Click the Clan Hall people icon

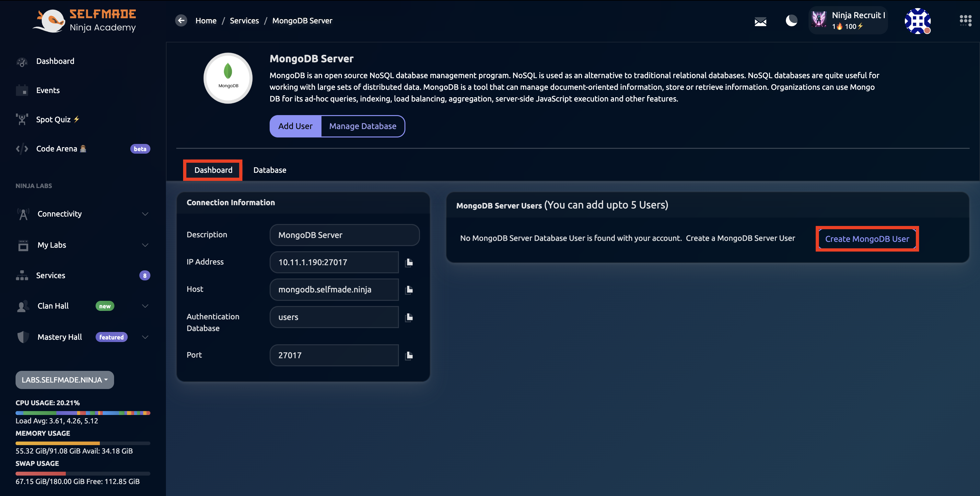(x=23, y=306)
